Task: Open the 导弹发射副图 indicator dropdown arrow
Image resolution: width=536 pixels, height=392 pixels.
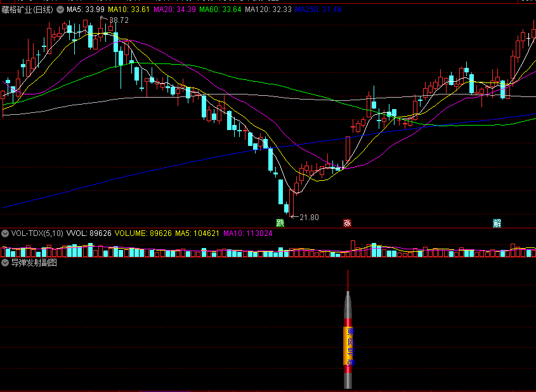Action: click(x=5, y=263)
